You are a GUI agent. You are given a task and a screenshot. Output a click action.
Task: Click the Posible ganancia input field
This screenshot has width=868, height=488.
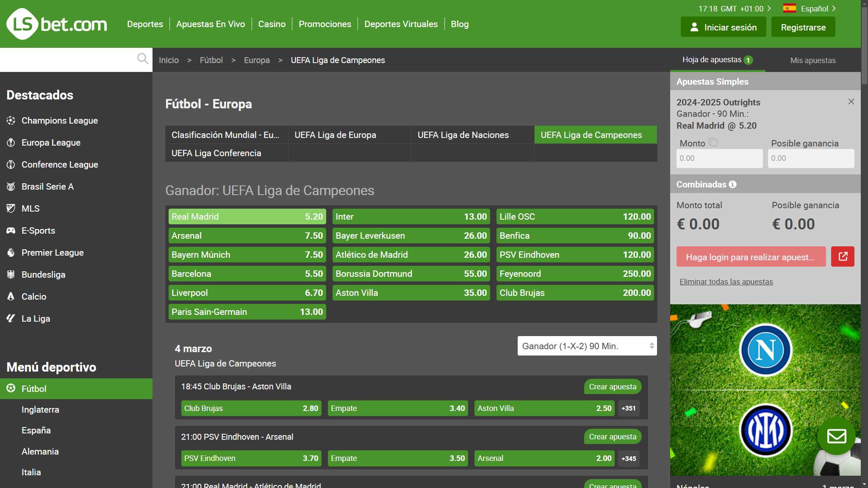811,158
